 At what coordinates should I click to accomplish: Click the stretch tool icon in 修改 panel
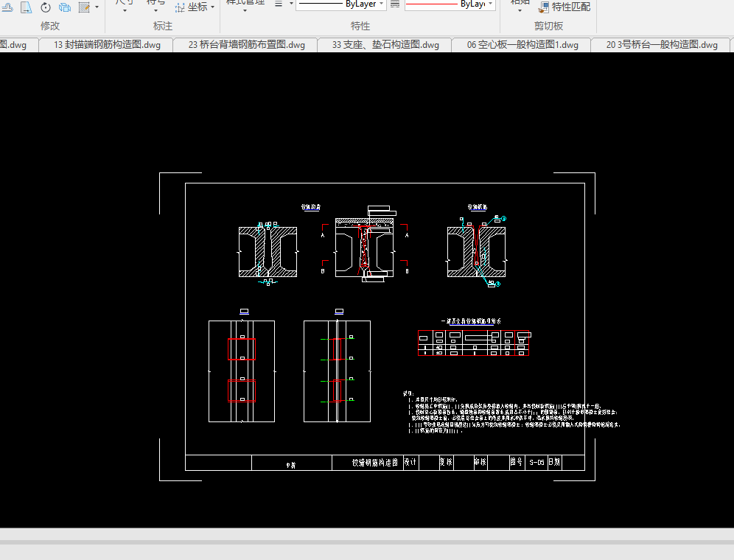[x=7, y=7]
